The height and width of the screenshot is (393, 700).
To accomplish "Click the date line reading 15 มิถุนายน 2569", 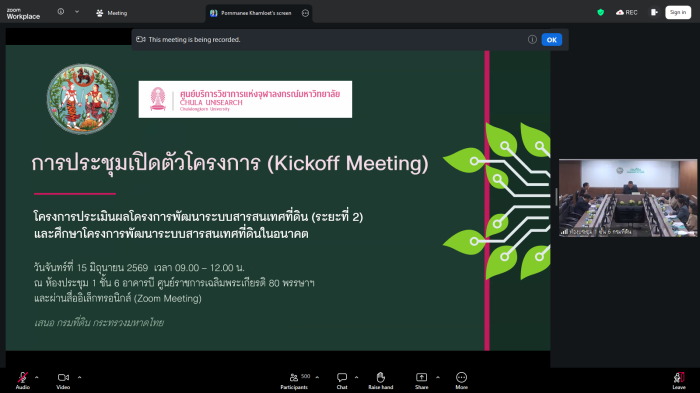I will coord(139,268).
